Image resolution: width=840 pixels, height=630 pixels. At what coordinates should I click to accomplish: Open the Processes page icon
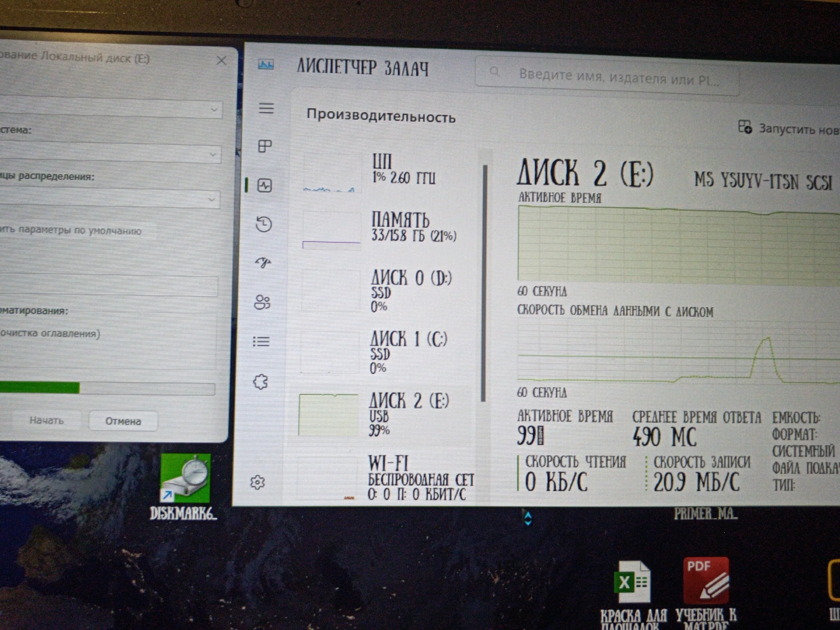click(x=265, y=146)
